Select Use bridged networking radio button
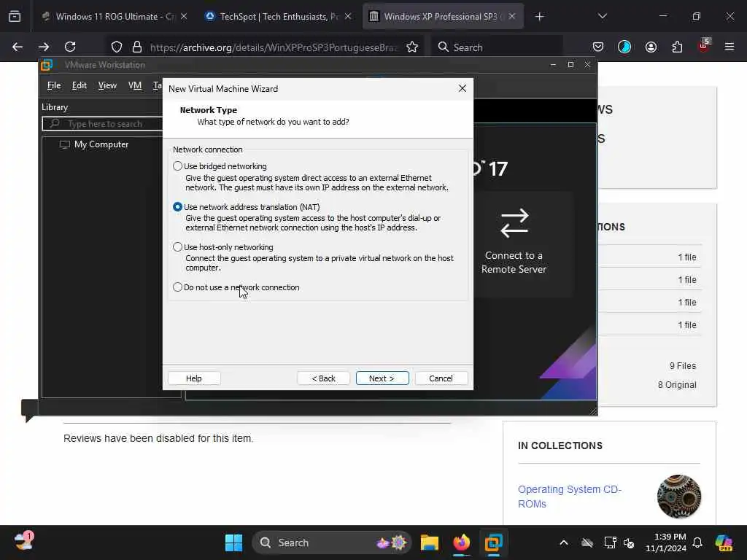 (x=178, y=166)
